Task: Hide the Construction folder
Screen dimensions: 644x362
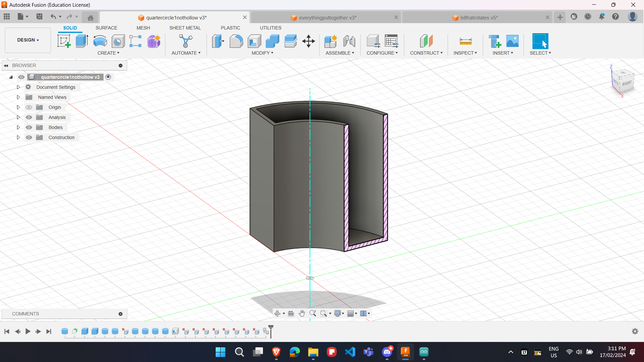Action: (29, 137)
